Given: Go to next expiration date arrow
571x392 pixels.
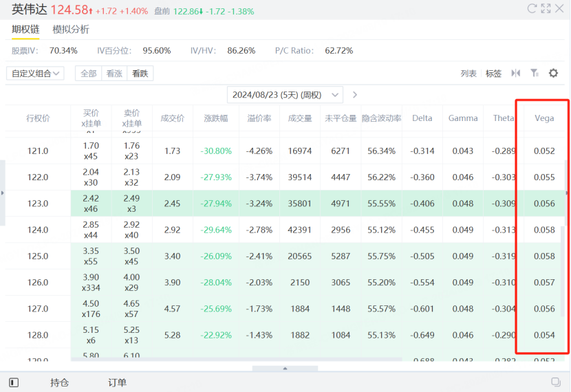Looking at the screenshot, I should [x=355, y=95].
